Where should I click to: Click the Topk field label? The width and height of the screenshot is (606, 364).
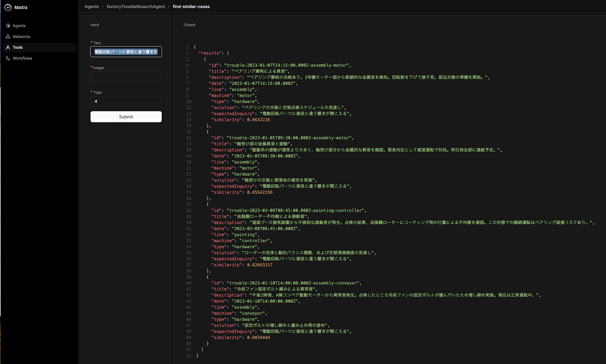tap(98, 92)
